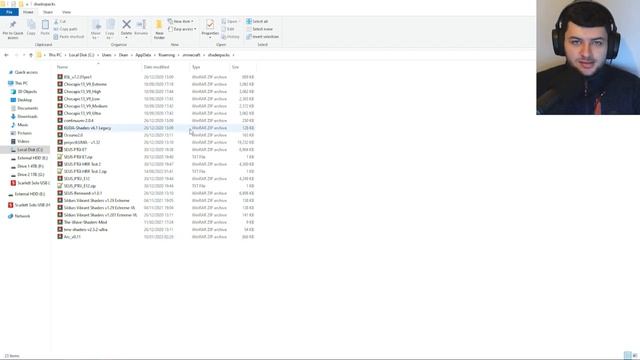
Task: Select the Chocapic13_V9_Extreme file
Action: click(x=156, y=84)
